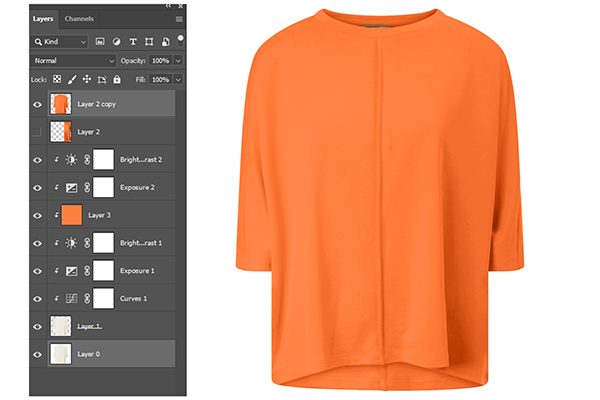Screen dimensions: 600x400
Task: Click the Opacity 100% field
Action: [161, 60]
